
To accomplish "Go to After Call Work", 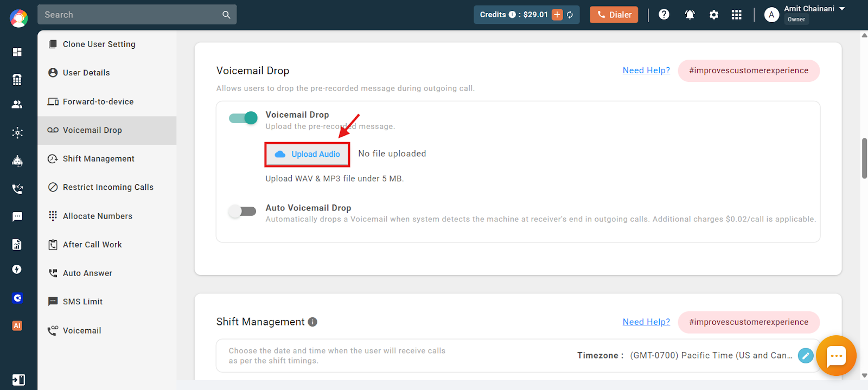I will (x=107, y=245).
